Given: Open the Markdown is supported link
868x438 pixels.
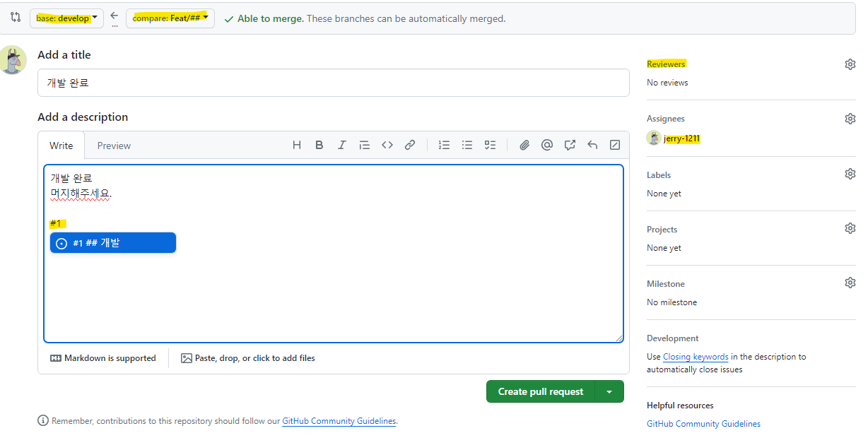Looking at the screenshot, I should (103, 358).
